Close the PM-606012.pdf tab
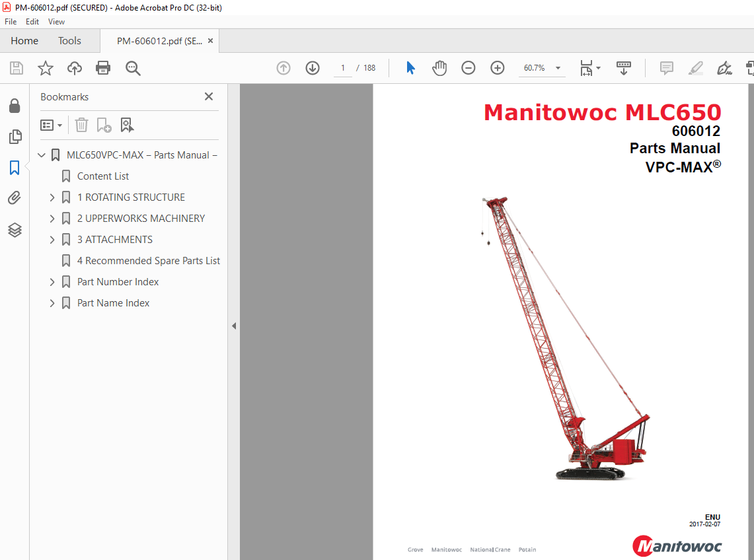This screenshot has height=560, width=754. click(210, 41)
